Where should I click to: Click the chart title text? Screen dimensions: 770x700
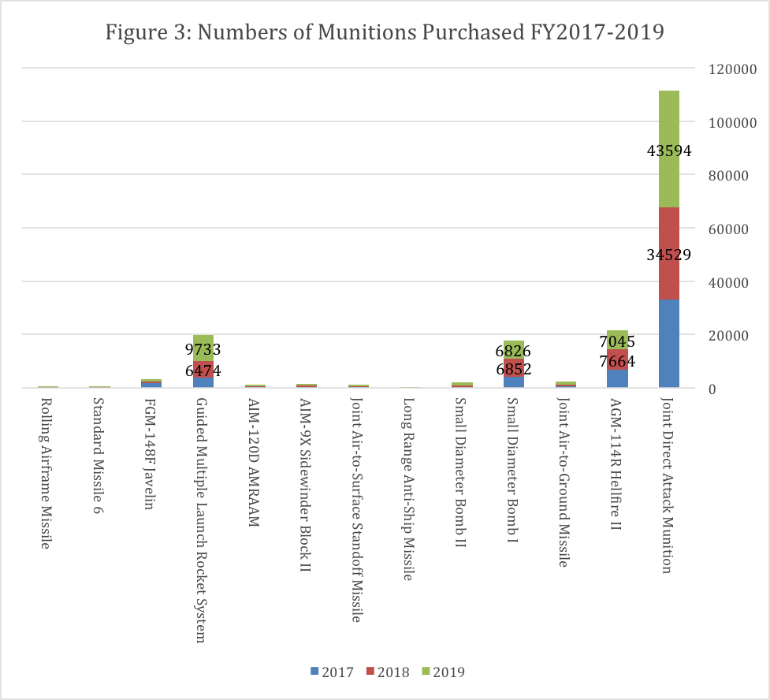click(385, 33)
